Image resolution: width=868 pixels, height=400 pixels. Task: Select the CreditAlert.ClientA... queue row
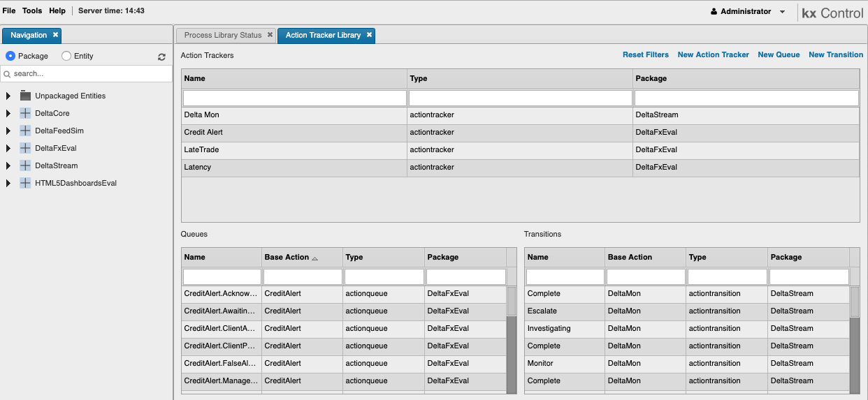[344, 329]
